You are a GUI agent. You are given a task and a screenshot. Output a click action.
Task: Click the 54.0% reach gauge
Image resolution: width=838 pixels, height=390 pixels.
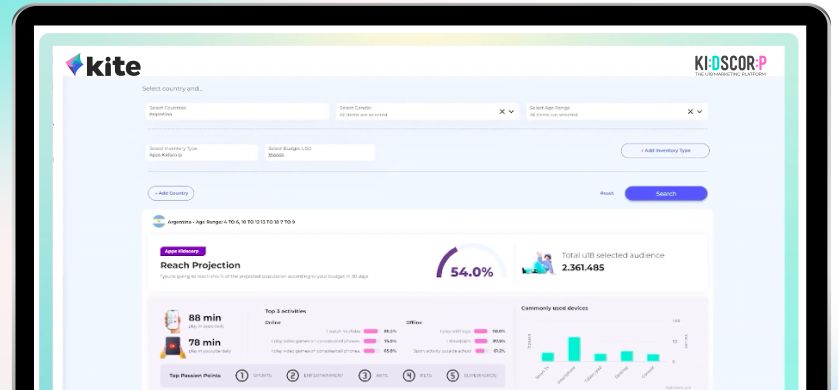click(x=470, y=263)
